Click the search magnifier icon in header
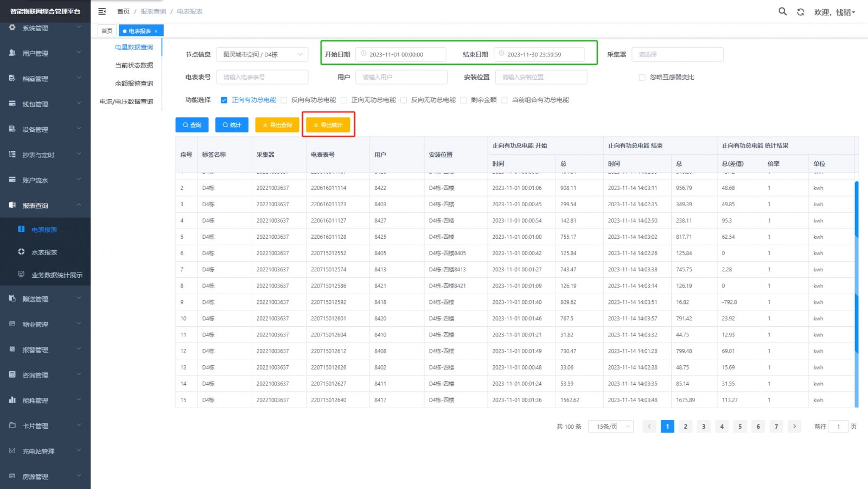The width and height of the screenshot is (868, 489). (x=782, y=11)
